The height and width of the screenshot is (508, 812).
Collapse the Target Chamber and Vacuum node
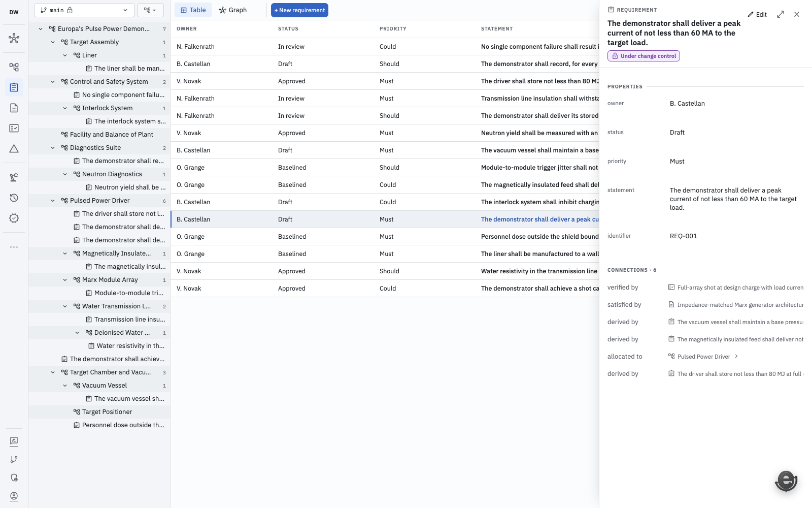[x=53, y=372]
